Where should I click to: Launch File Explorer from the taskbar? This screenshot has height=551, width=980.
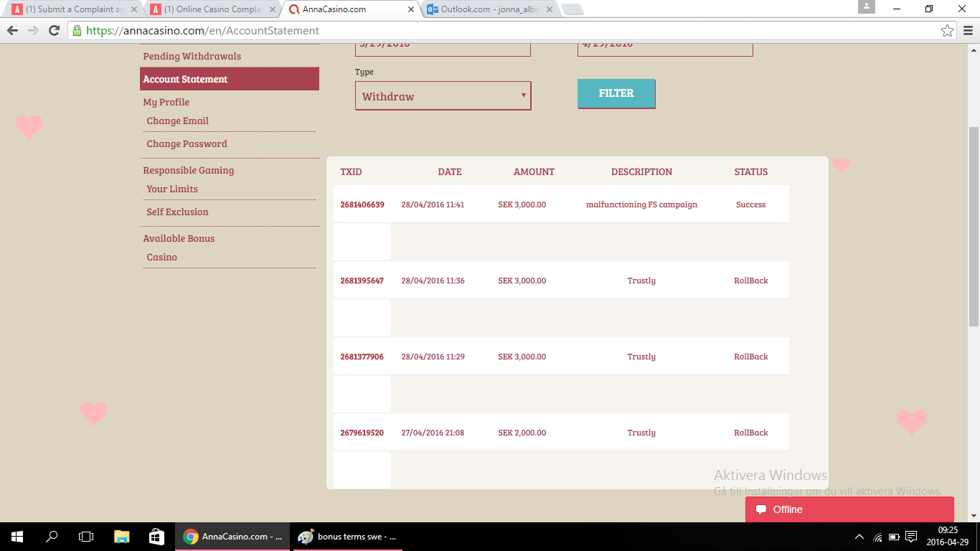pos(121,536)
